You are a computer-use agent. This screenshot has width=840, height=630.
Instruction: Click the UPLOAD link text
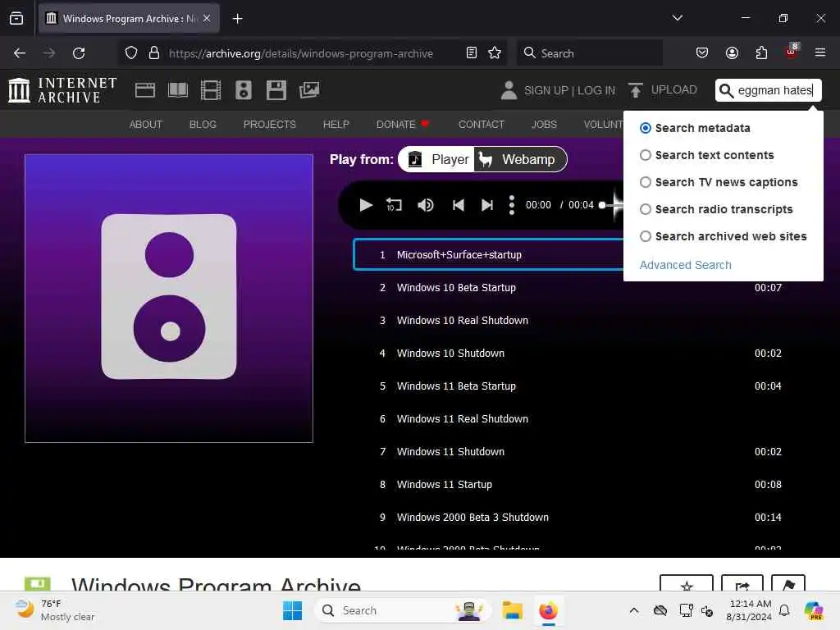click(x=674, y=90)
